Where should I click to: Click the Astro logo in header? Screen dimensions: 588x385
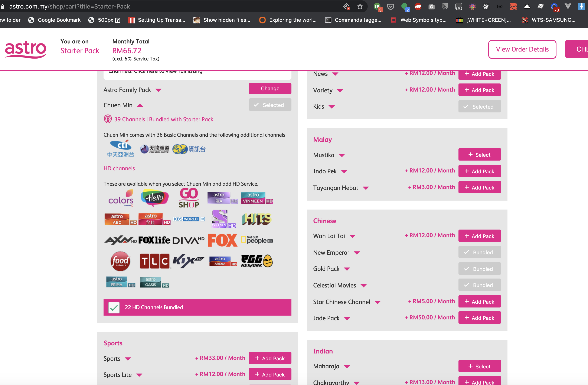pos(26,49)
